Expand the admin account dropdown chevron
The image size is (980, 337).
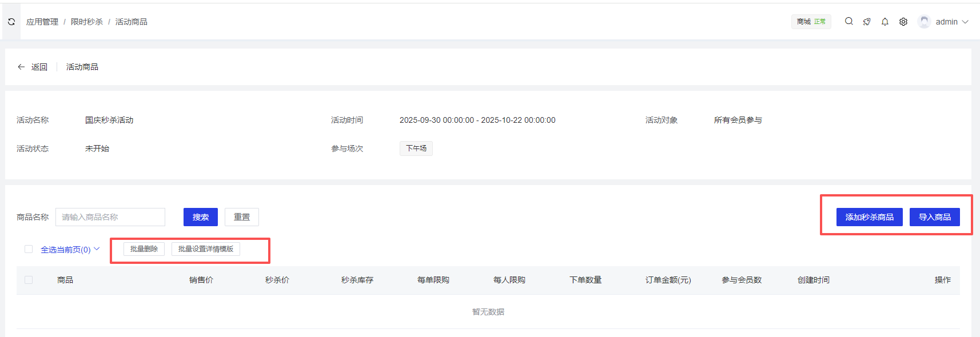click(965, 22)
